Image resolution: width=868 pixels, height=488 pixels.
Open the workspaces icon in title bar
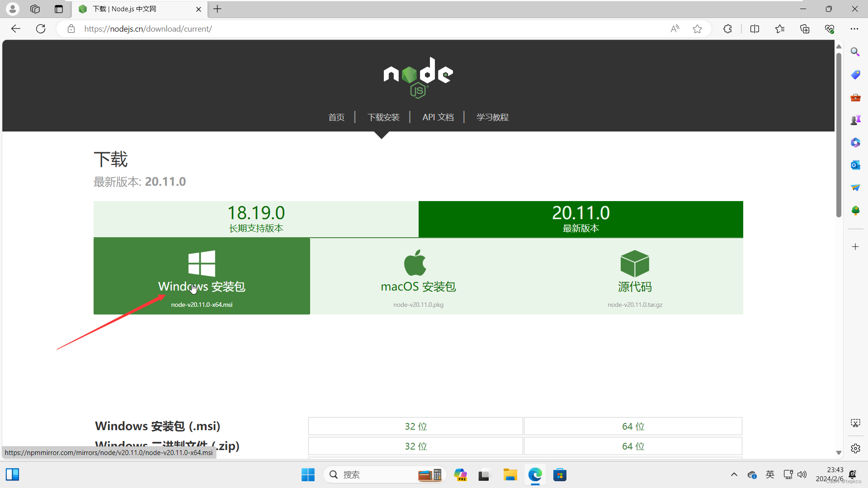click(35, 9)
